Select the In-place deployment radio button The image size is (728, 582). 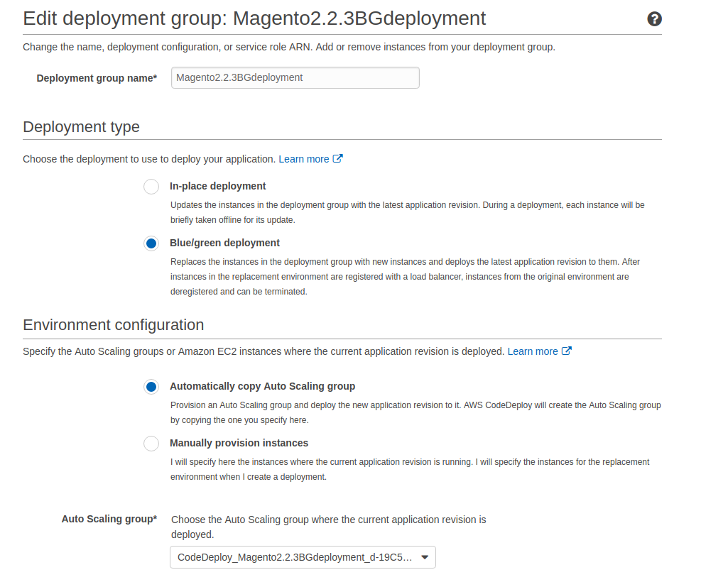151,187
